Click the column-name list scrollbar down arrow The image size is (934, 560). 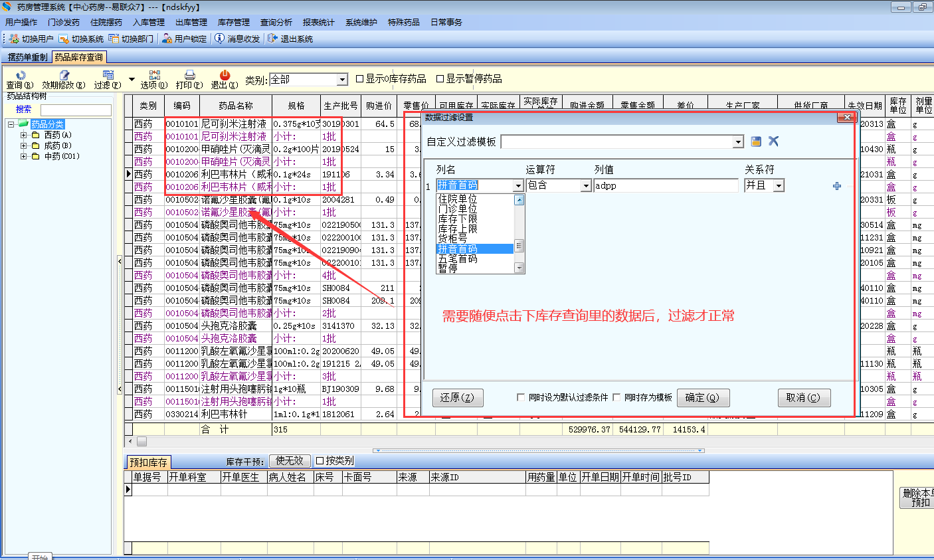pos(519,268)
